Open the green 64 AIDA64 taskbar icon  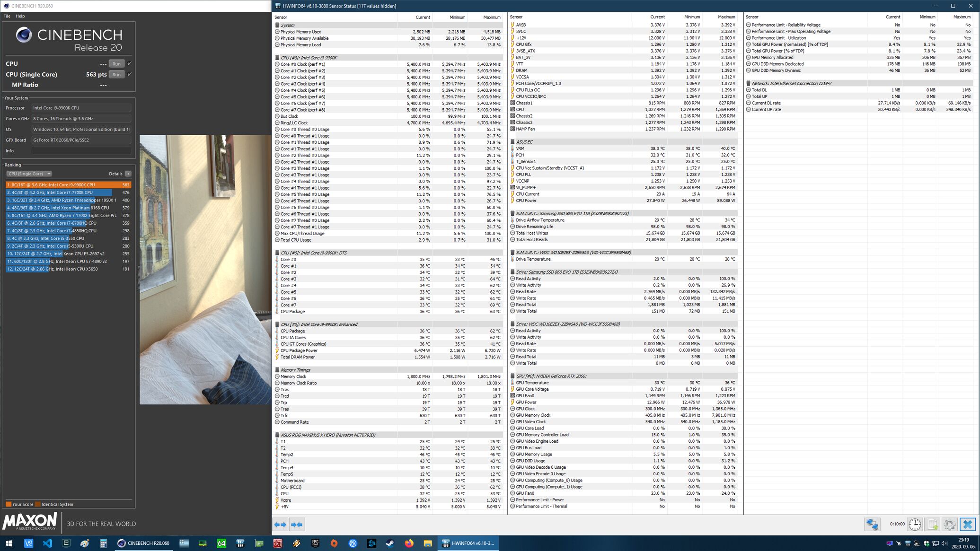pyautogui.click(x=221, y=543)
